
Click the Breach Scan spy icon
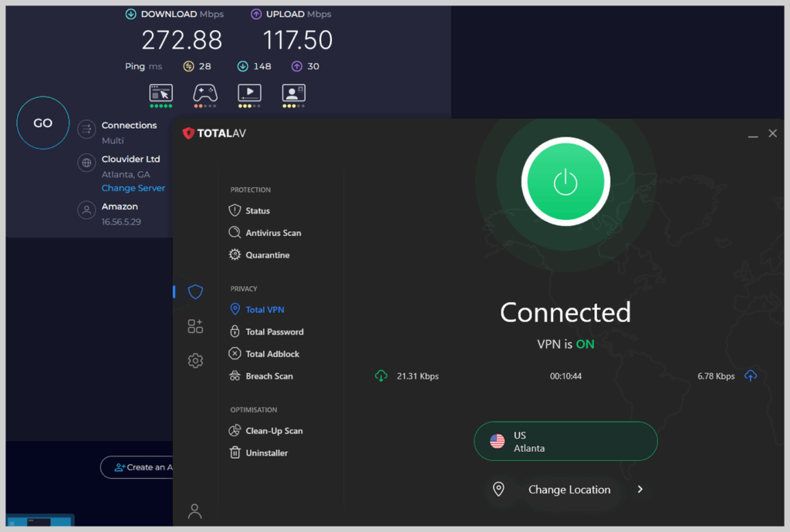[235, 375]
